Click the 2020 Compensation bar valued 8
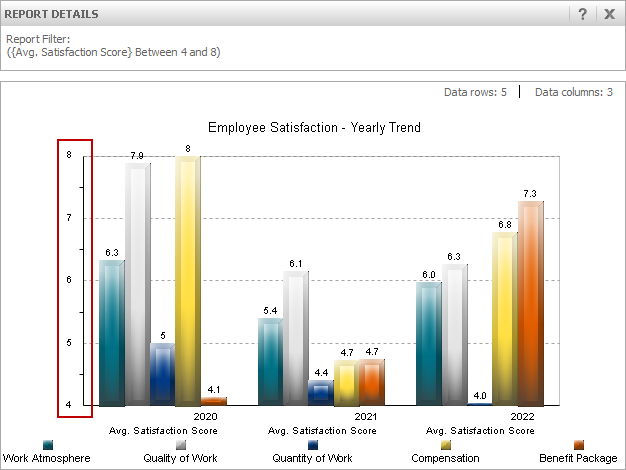 click(188, 280)
